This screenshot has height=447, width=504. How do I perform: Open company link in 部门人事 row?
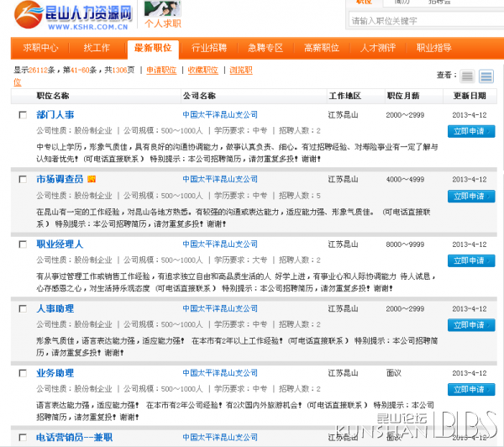(220, 115)
